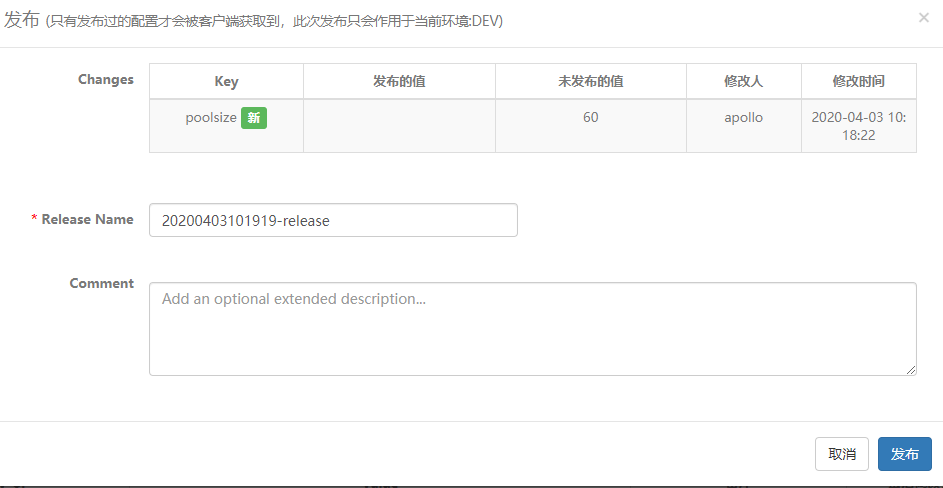Click the green 新 badge beside poolsize
The width and height of the screenshot is (943, 488).
254,118
